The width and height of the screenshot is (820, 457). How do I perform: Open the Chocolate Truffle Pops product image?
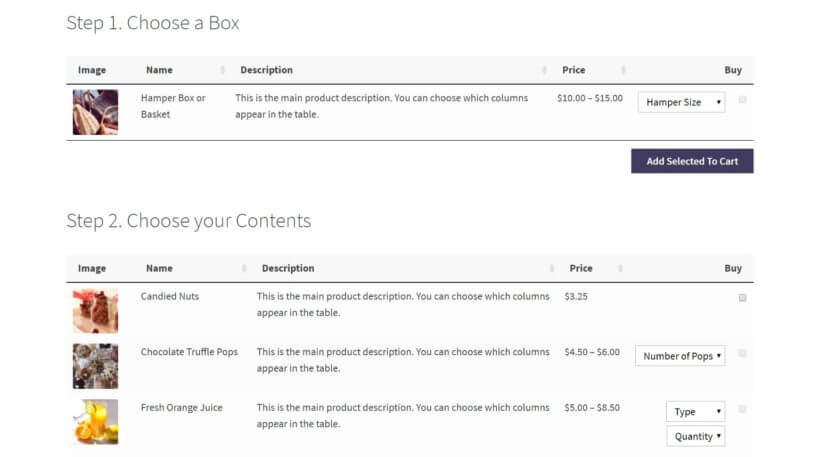(95, 366)
